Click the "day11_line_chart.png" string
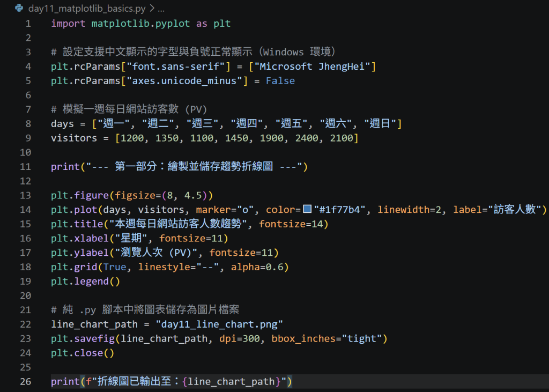 219,324
